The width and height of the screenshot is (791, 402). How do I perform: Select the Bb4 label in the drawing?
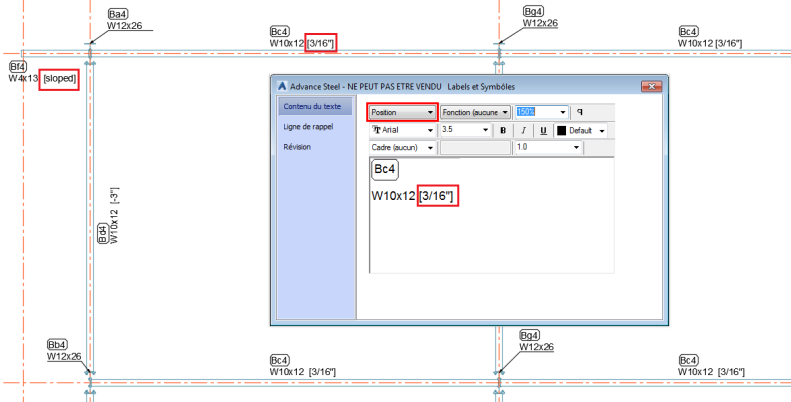pos(57,345)
